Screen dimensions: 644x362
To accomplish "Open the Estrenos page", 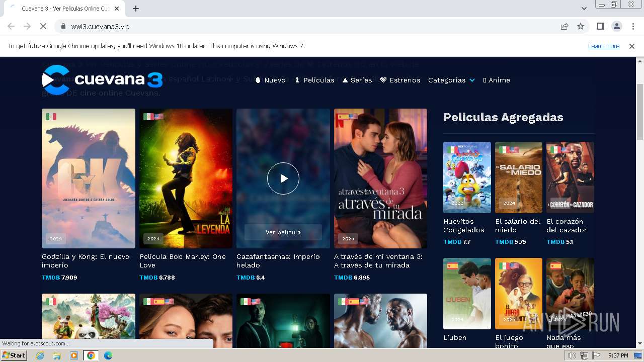I will [x=400, y=80].
